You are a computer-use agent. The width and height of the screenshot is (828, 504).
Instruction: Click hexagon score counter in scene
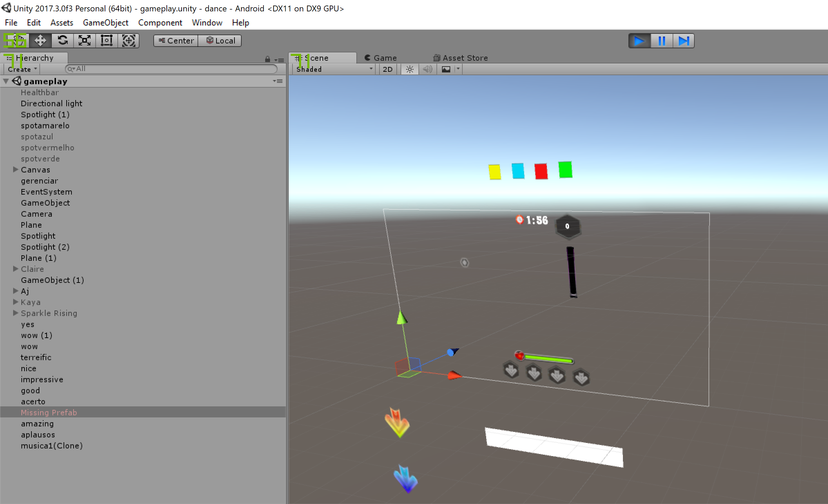(568, 226)
